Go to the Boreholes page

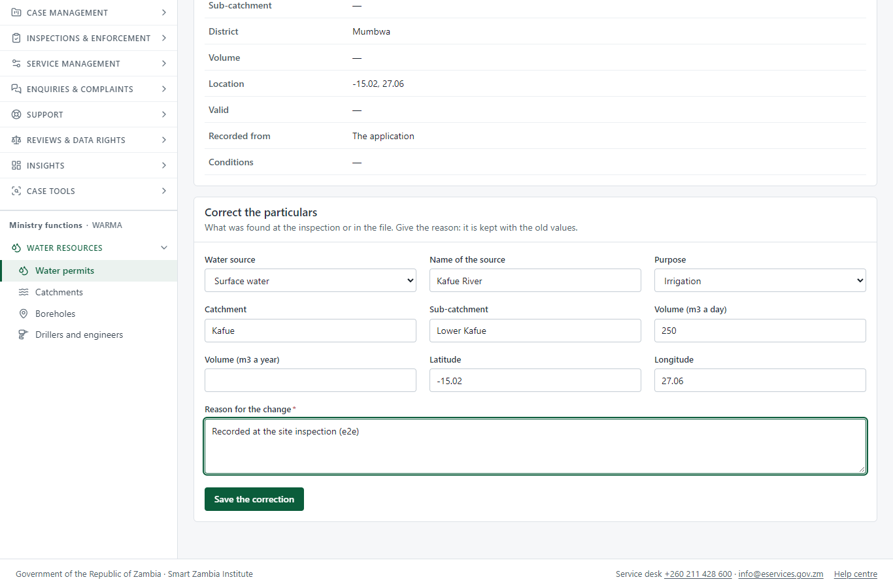tap(88, 314)
